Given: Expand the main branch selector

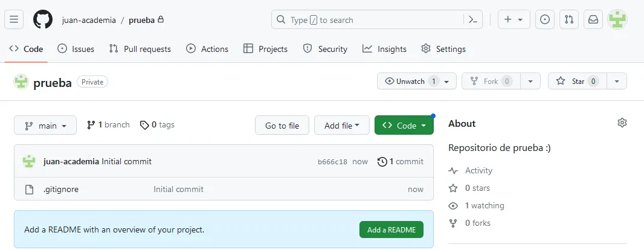Looking at the screenshot, I should pos(45,126).
